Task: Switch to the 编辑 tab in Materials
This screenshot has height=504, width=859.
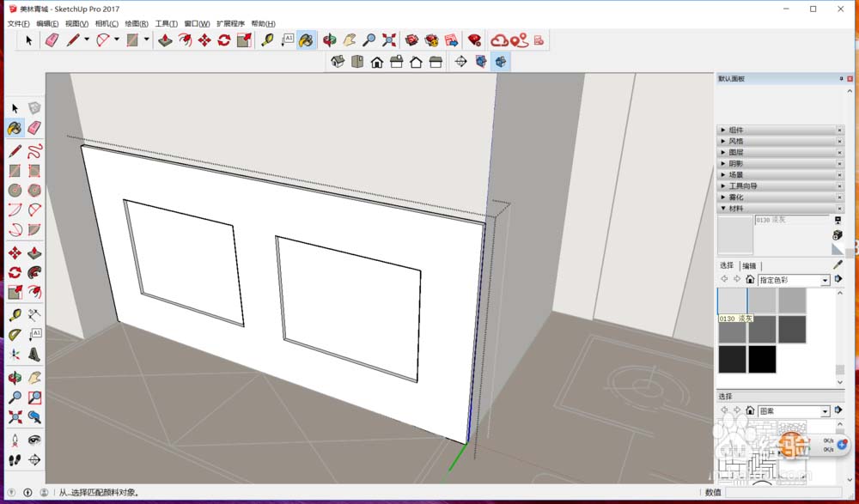Action: point(749,265)
